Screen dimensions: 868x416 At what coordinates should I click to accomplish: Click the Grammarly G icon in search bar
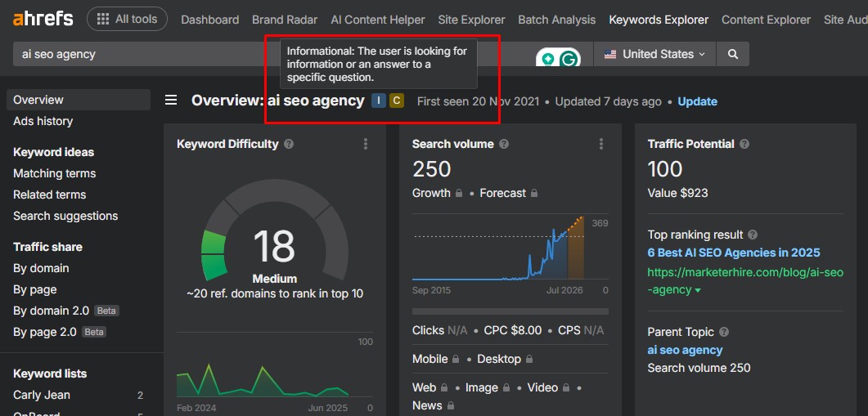[569, 58]
